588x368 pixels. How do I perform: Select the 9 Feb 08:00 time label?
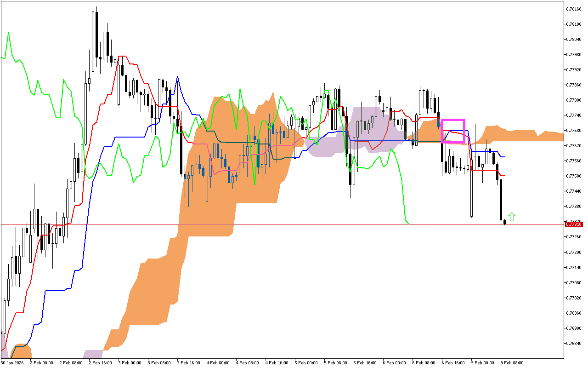click(x=511, y=362)
